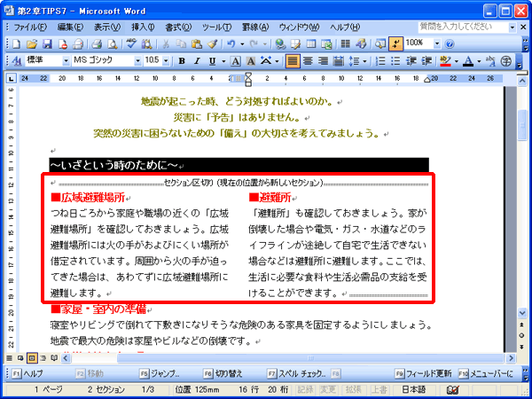The height and width of the screenshot is (399, 532).
Task: Open the 罫線(A) menu
Action: coord(255,27)
